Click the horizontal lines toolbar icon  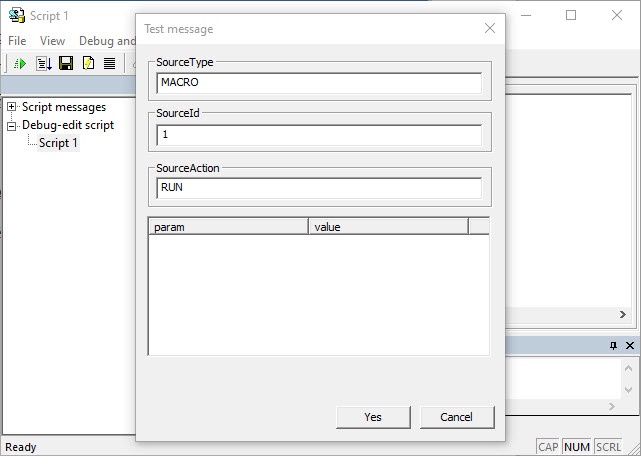[110, 63]
